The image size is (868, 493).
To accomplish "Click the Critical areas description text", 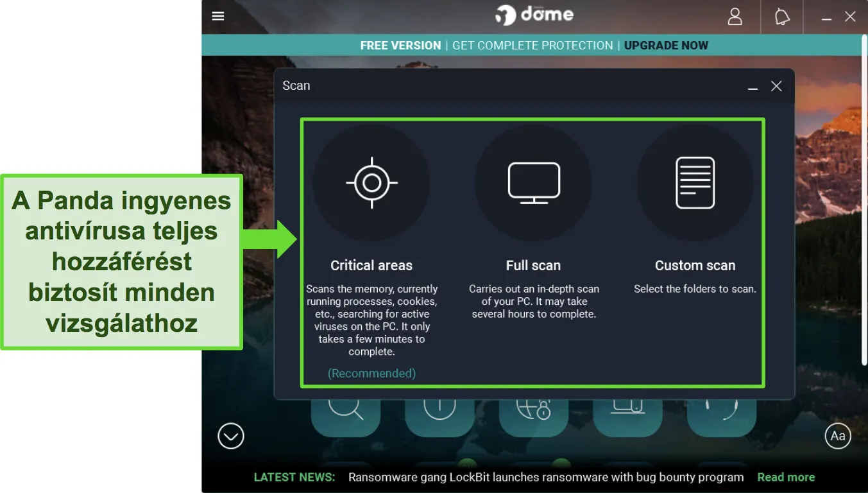I will 371,320.
